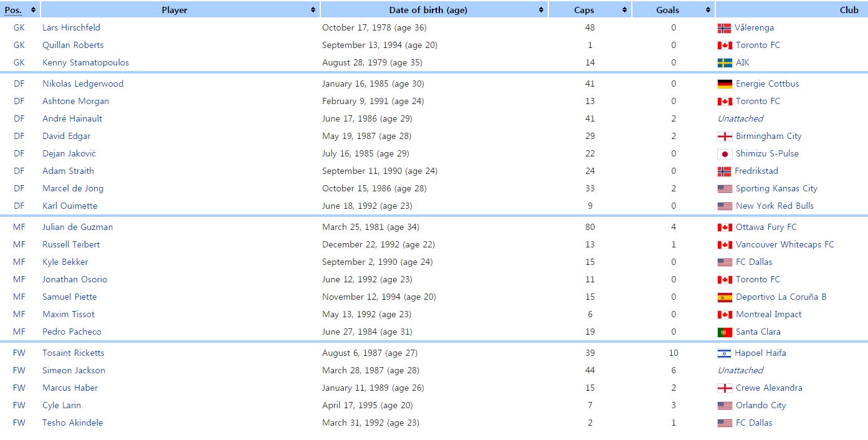Open the Birmingham City club link
Screen dimensions: 868x440
(768, 136)
